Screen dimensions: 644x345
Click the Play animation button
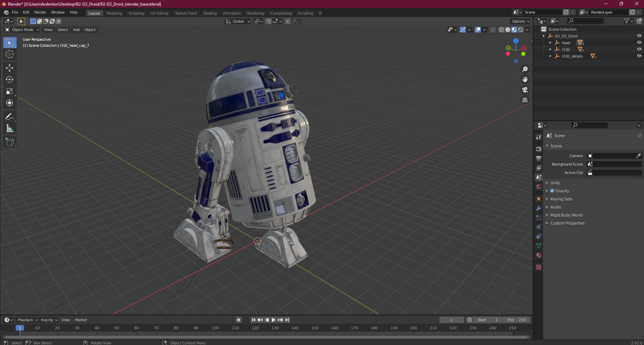(x=274, y=320)
